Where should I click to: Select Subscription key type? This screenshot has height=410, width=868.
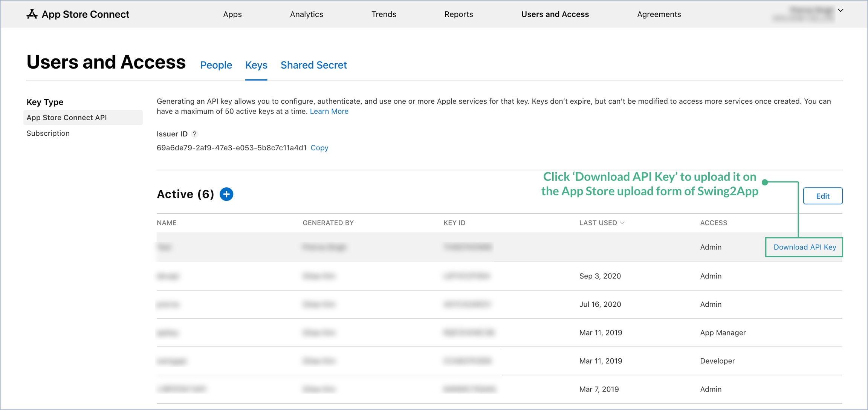[x=48, y=133]
